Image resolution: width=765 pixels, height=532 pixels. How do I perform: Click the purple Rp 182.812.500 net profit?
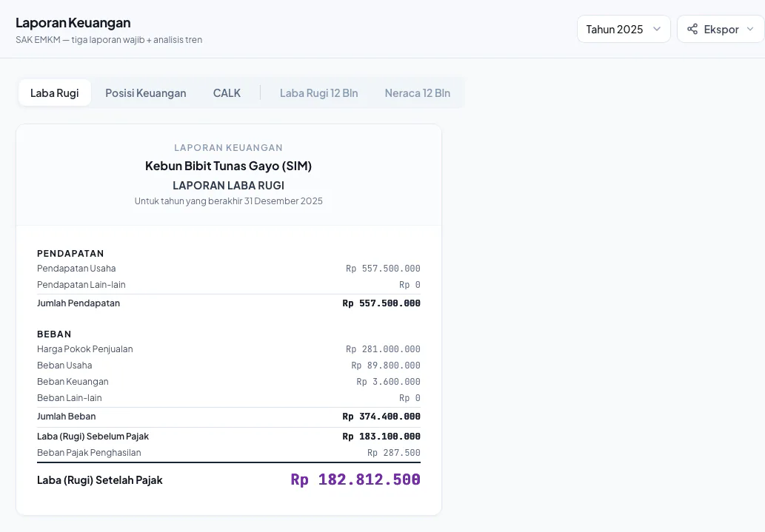pyautogui.click(x=355, y=479)
